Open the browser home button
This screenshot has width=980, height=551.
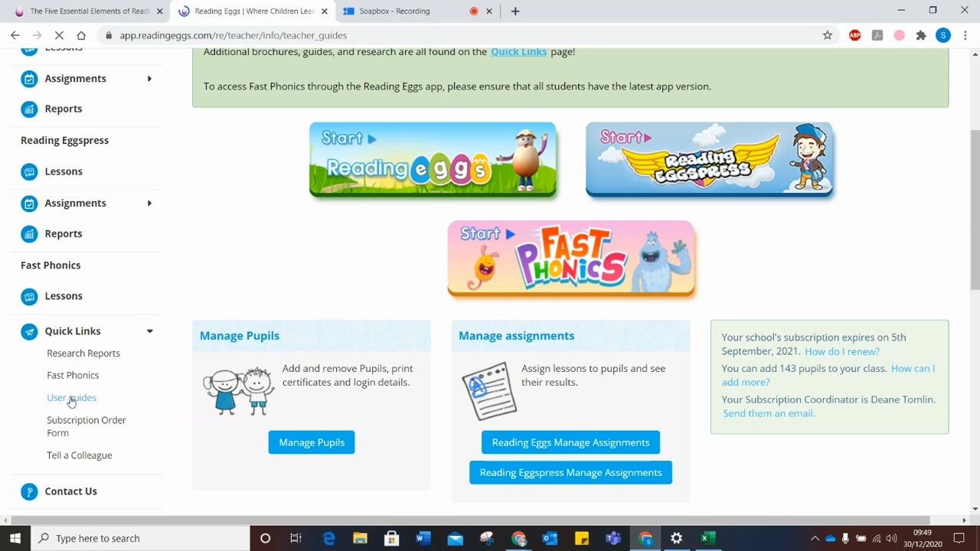click(81, 35)
